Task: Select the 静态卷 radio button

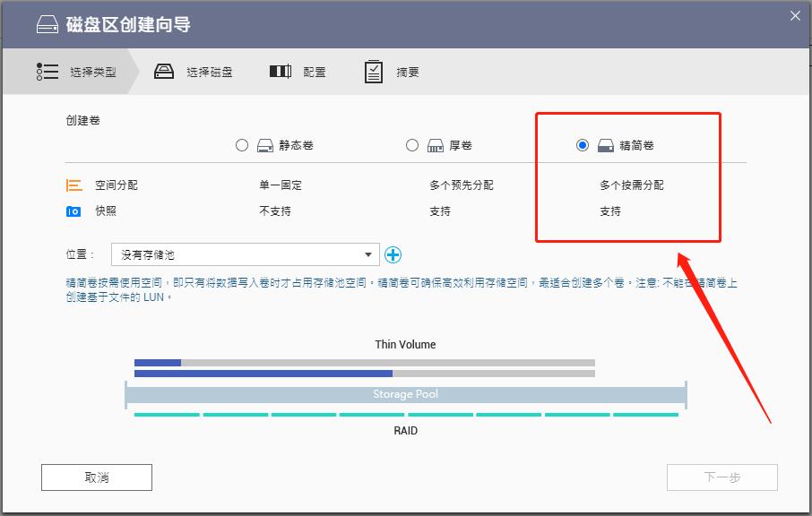Action: tap(242, 145)
